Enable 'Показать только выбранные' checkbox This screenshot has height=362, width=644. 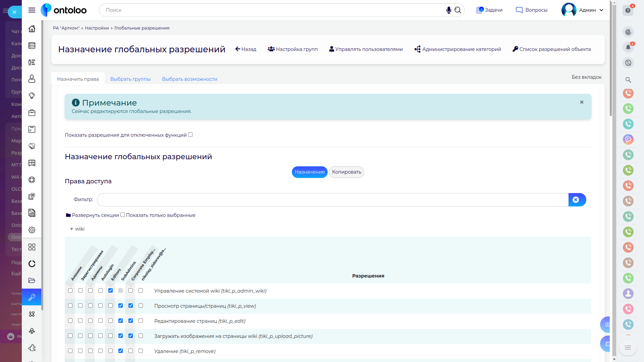(122, 215)
